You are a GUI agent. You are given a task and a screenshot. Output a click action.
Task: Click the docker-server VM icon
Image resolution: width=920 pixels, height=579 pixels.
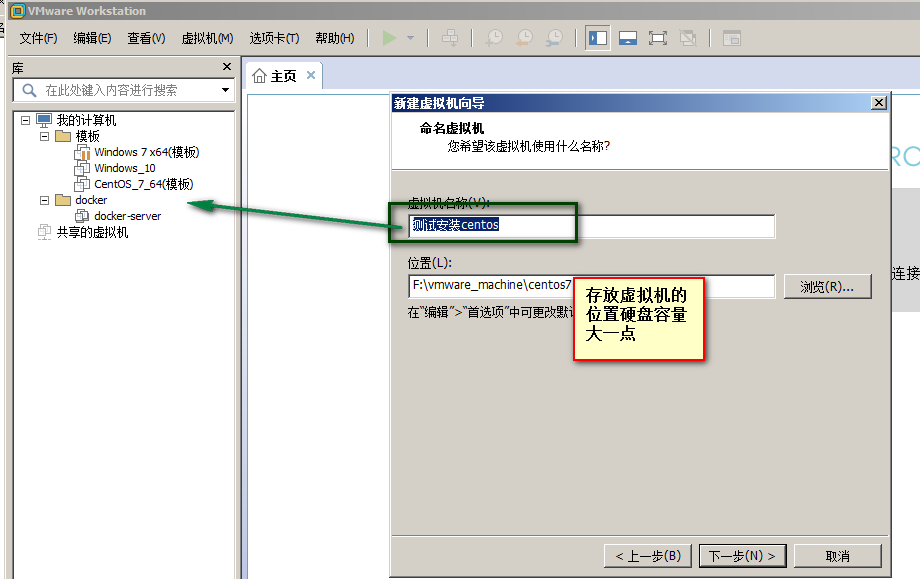point(82,216)
